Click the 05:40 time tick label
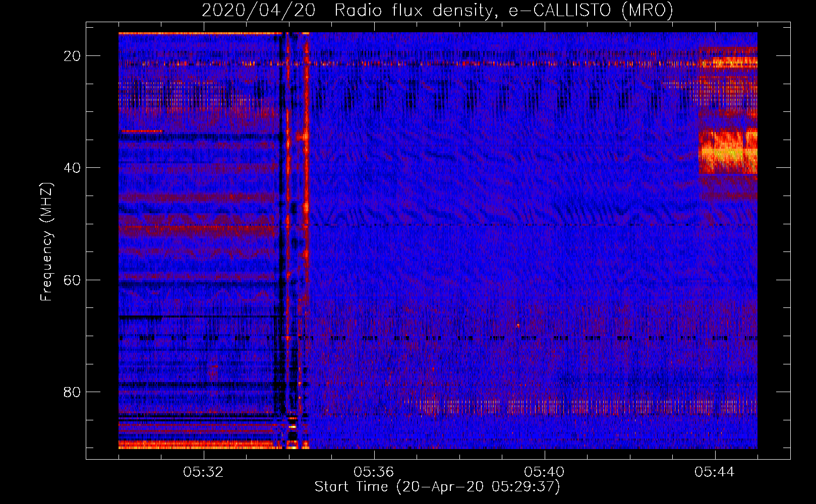Viewport: 816px width, 504px height. tap(544, 472)
